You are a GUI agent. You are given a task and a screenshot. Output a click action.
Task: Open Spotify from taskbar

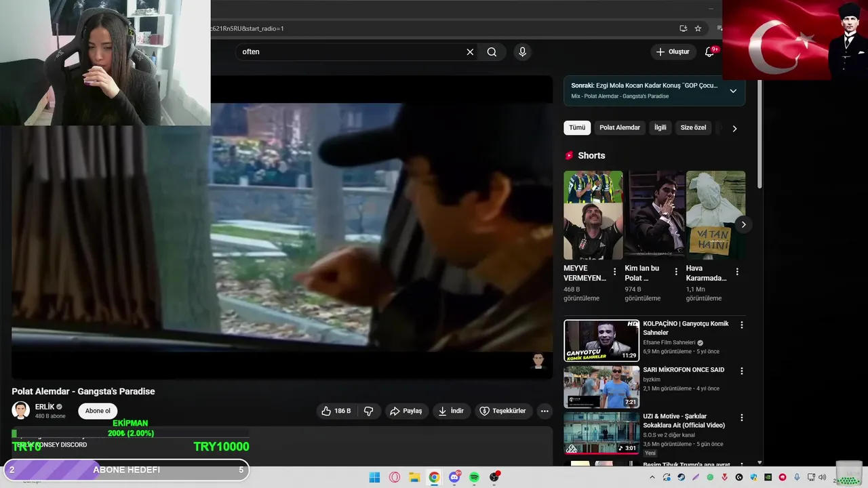pyautogui.click(x=474, y=477)
